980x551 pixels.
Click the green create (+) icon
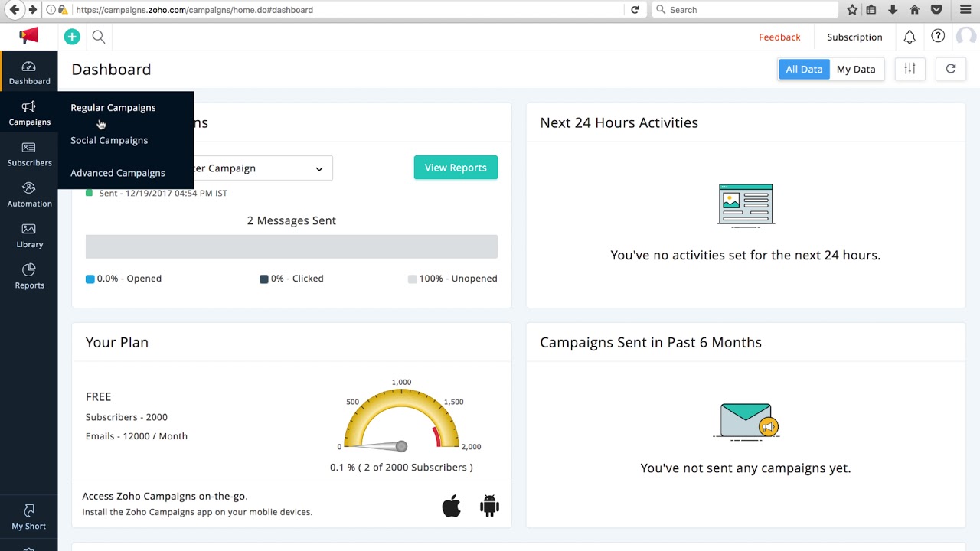(x=71, y=36)
